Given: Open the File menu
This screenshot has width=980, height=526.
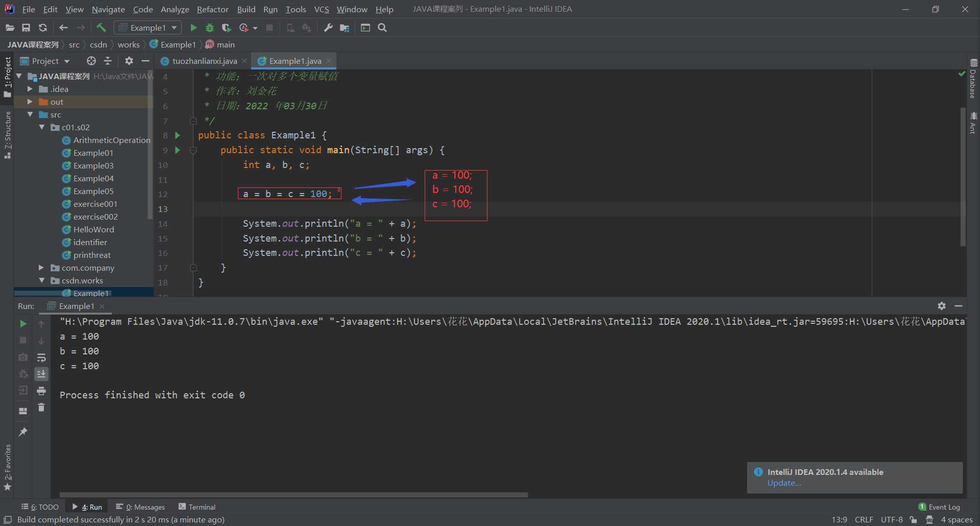Looking at the screenshot, I should coord(29,9).
